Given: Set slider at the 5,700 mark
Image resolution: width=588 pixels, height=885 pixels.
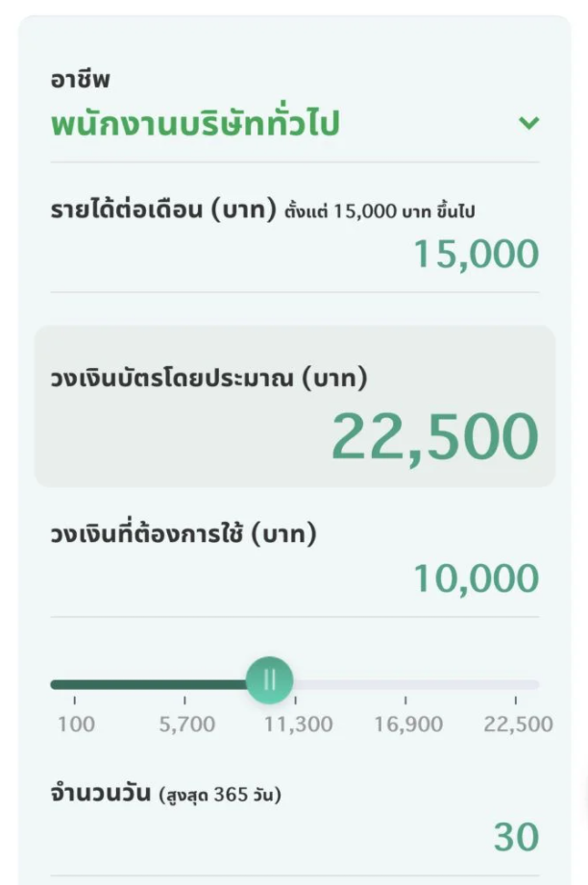Looking at the screenshot, I should pos(184,685).
